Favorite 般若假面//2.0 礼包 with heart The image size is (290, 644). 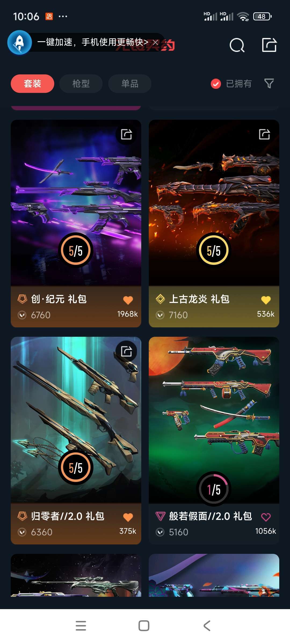click(x=266, y=517)
